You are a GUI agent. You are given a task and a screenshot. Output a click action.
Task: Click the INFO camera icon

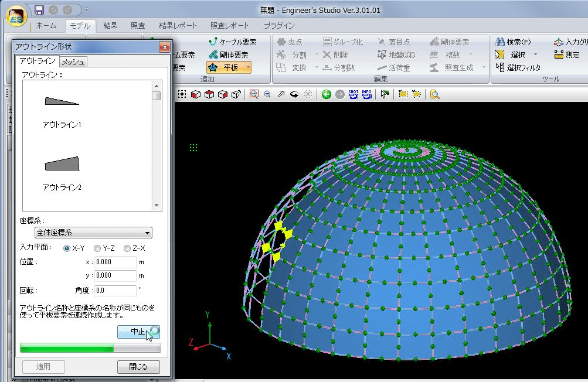[367, 94]
